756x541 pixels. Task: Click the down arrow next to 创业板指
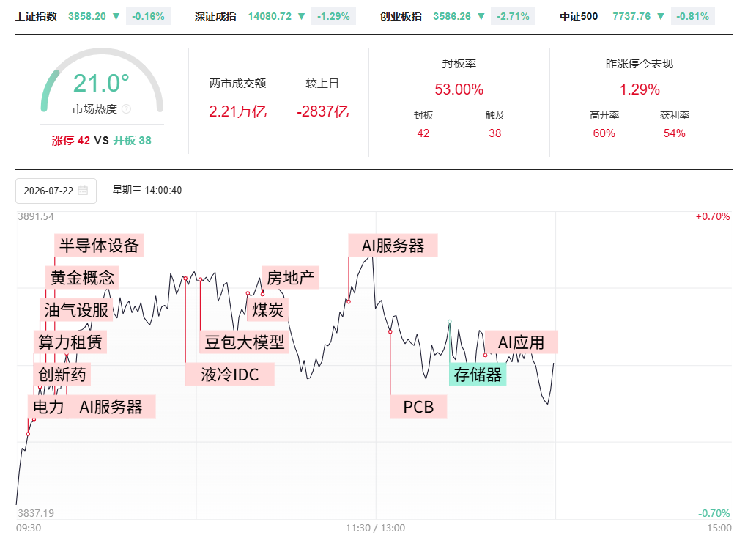[x=481, y=16]
